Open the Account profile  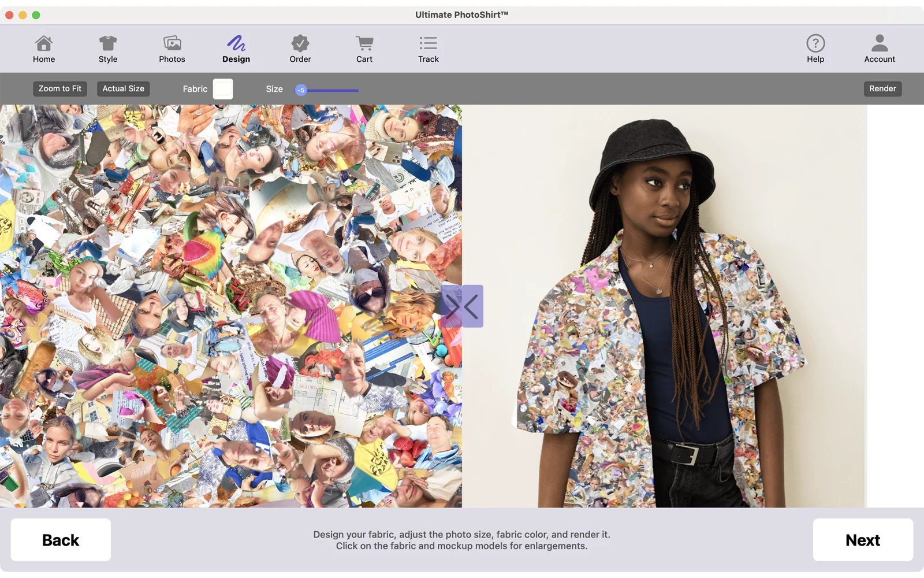[880, 49]
